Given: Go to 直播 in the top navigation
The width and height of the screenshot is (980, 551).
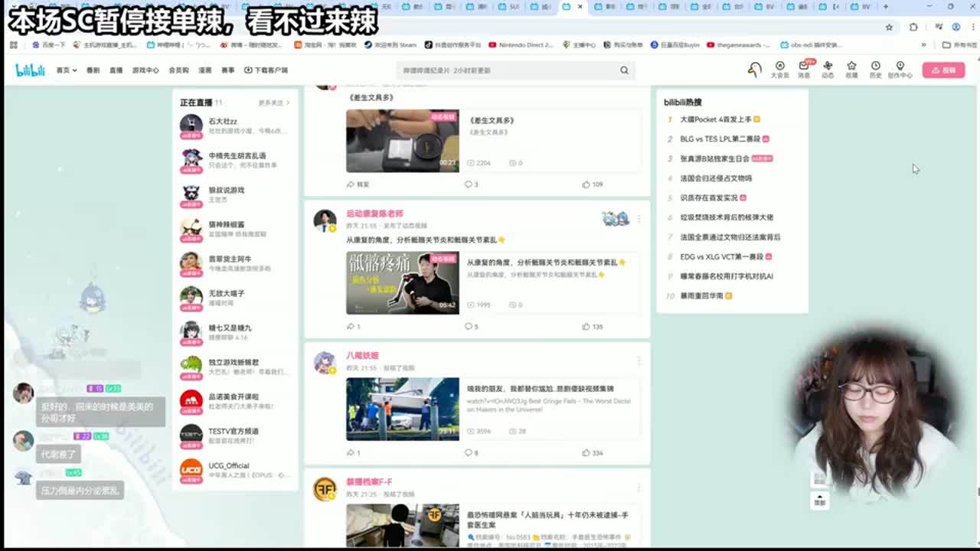Looking at the screenshot, I should click(116, 70).
